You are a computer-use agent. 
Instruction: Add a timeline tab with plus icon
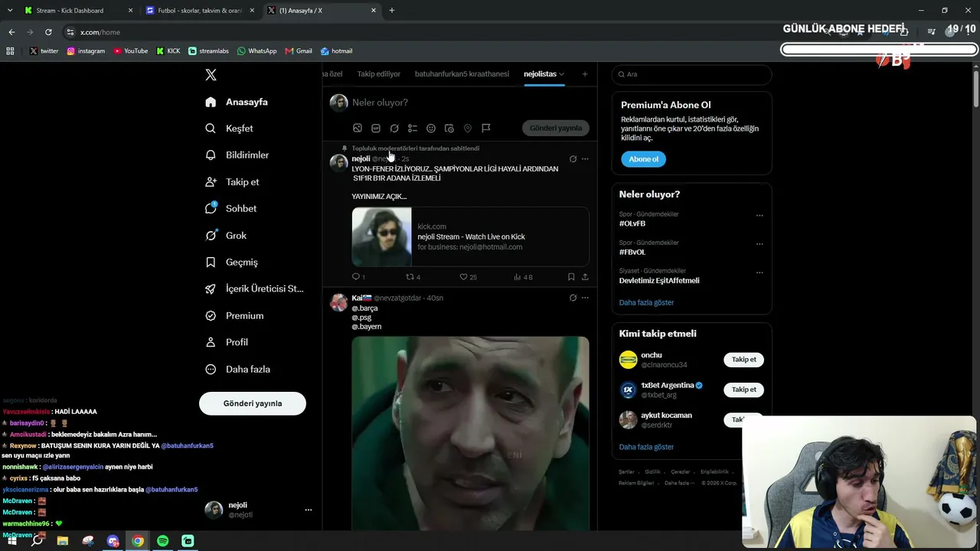[x=585, y=74]
